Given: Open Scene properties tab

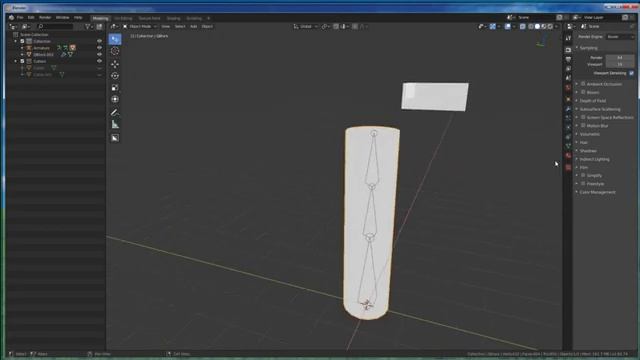Looking at the screenshot, I should point(568,78).
